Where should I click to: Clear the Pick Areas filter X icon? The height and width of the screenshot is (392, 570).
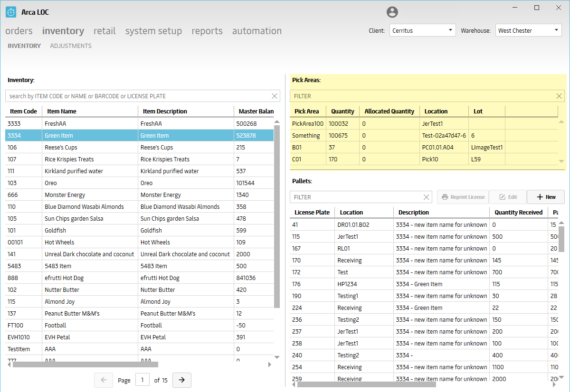(559, 96)
